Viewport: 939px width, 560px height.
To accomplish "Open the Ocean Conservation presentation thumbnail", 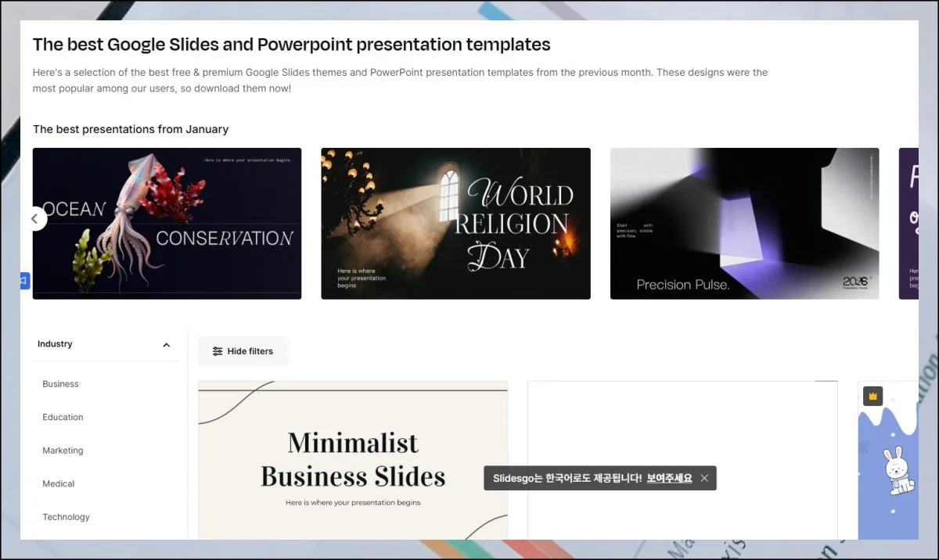I will tap(167, 224).
